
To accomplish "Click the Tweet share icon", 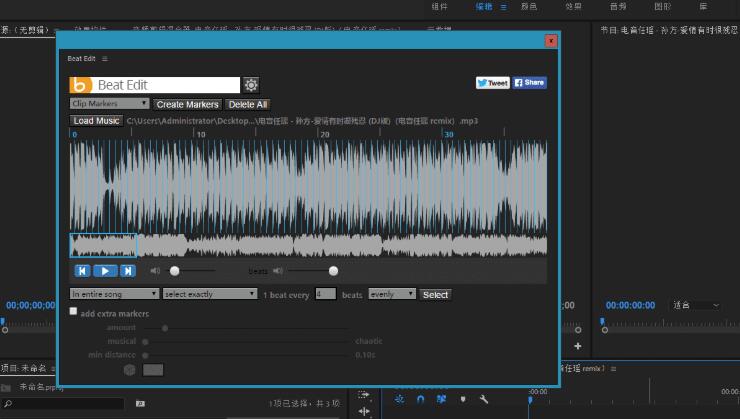I will [492, 83].
